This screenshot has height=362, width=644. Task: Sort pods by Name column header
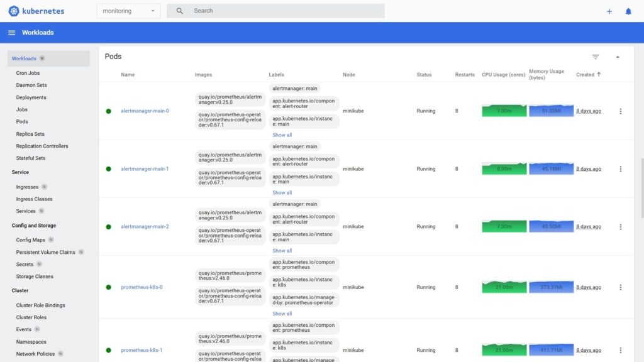tap(128, 75)
